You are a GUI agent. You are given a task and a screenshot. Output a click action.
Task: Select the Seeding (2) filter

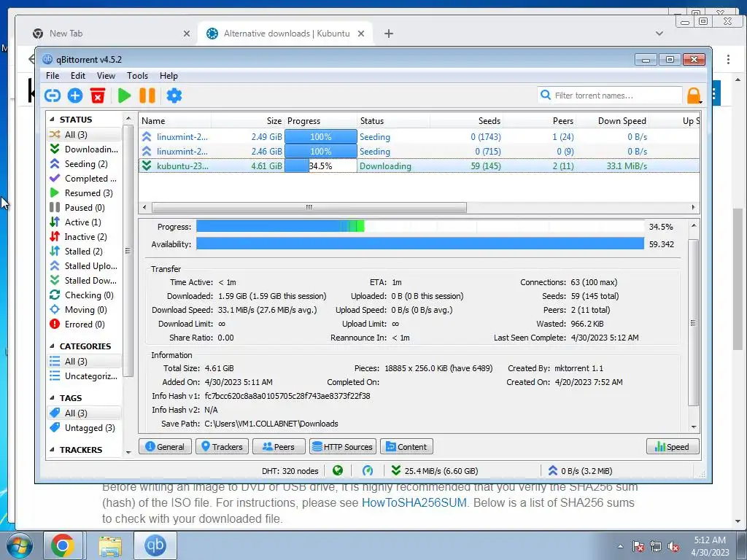[x=85, y=164]
